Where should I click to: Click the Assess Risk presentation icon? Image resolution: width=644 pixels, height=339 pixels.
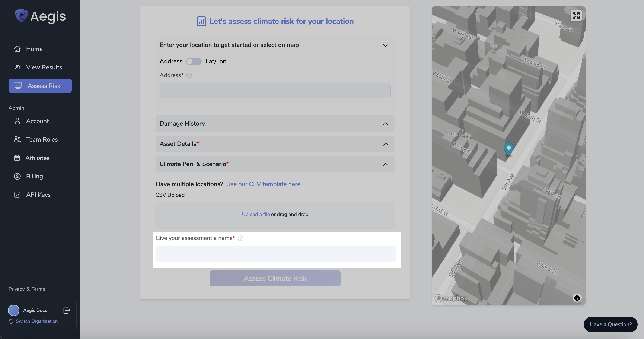pyautogui.click(x=18, y=86)
